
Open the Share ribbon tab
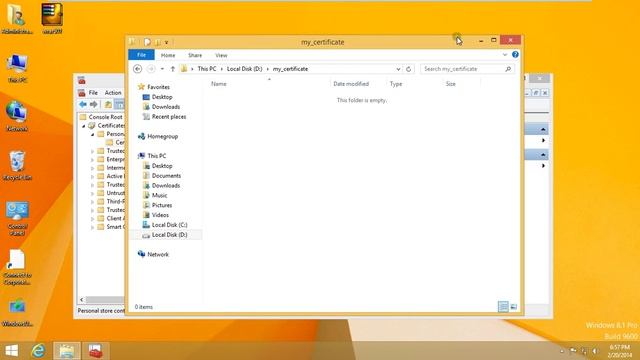(195, 55)
